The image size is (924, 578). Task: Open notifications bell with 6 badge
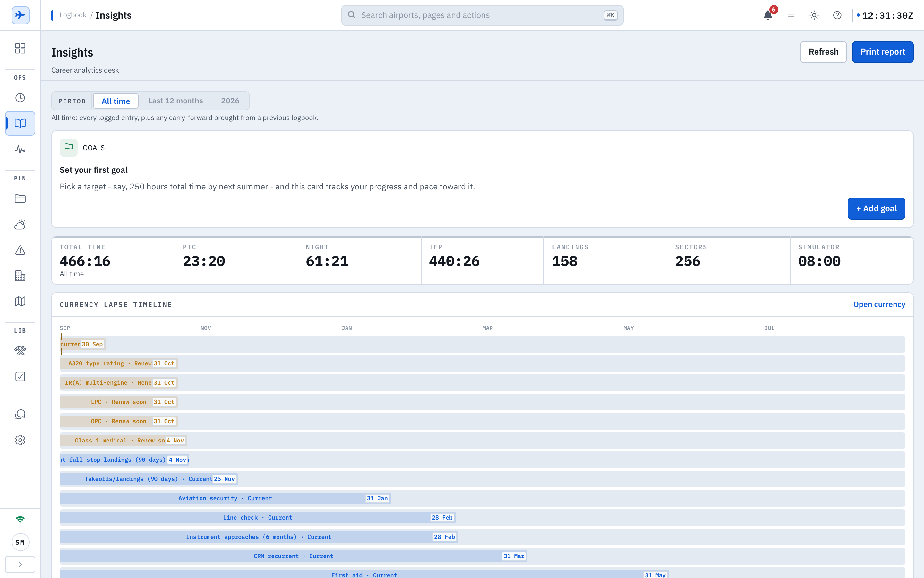[x=768, y=15]
